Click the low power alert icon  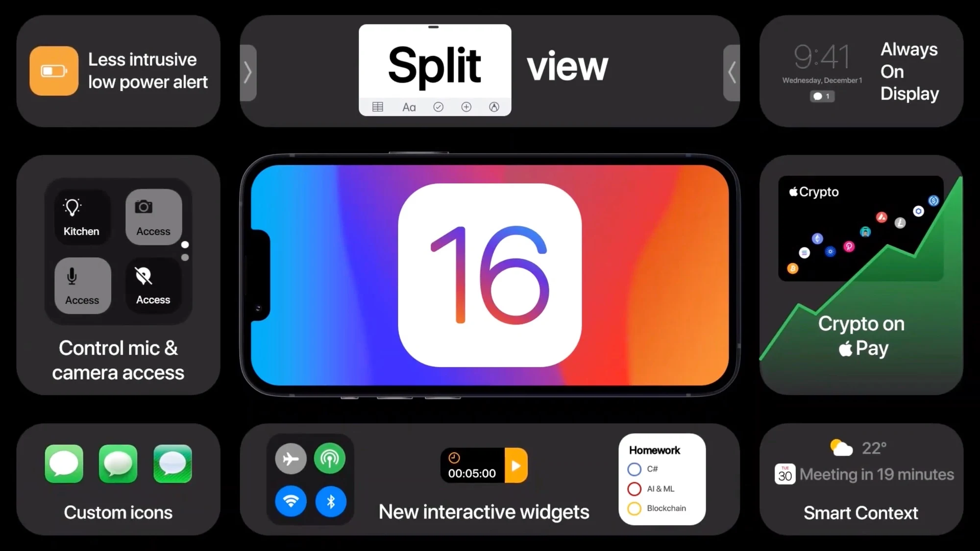point(54,70)
